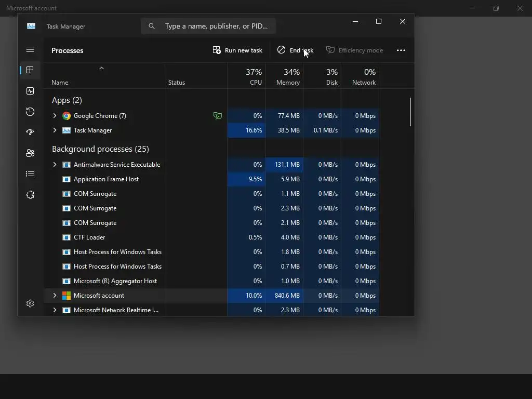The image size is (532, 399).
Task: Expand the Microsoft account process group
Action: point(55,296)
